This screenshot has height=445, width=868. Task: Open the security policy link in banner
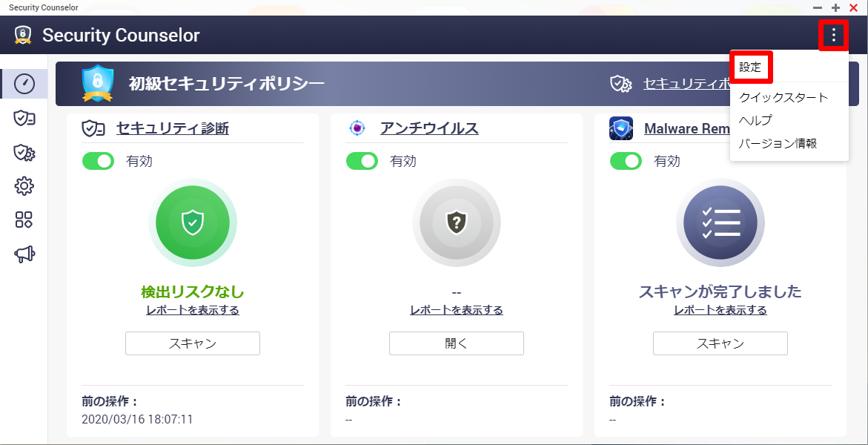coord(686,84)
